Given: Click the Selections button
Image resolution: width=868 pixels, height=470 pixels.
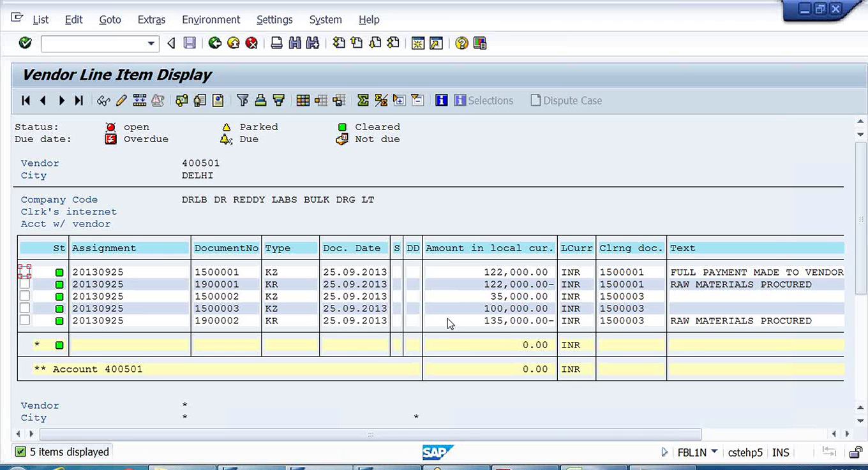Looking at the screenshot, I should coord(483,100).
